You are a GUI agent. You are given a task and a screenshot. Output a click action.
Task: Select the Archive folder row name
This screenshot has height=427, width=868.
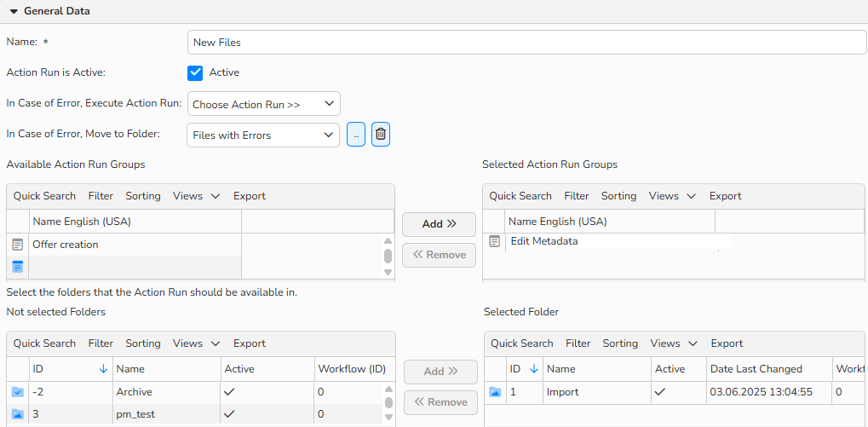pos(134,392)
